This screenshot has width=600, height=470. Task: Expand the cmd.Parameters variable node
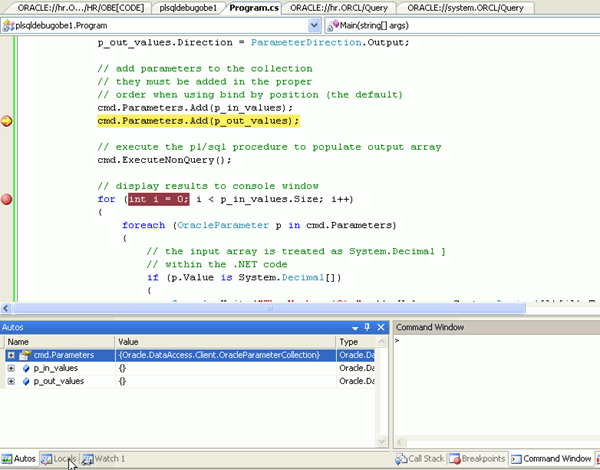[x=11, y=355]
